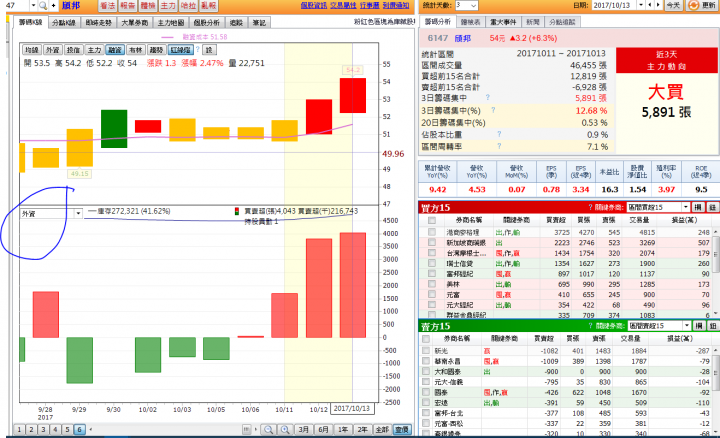Open stock code dropdown arrow at top left
The width and height of the screenshot is (720, 438).
coord(33,6)
